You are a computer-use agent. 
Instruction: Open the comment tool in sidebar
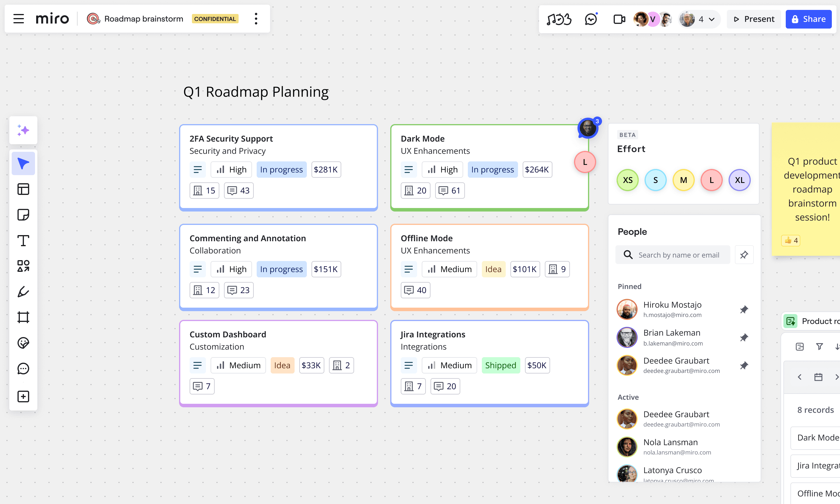click(23, 369)
